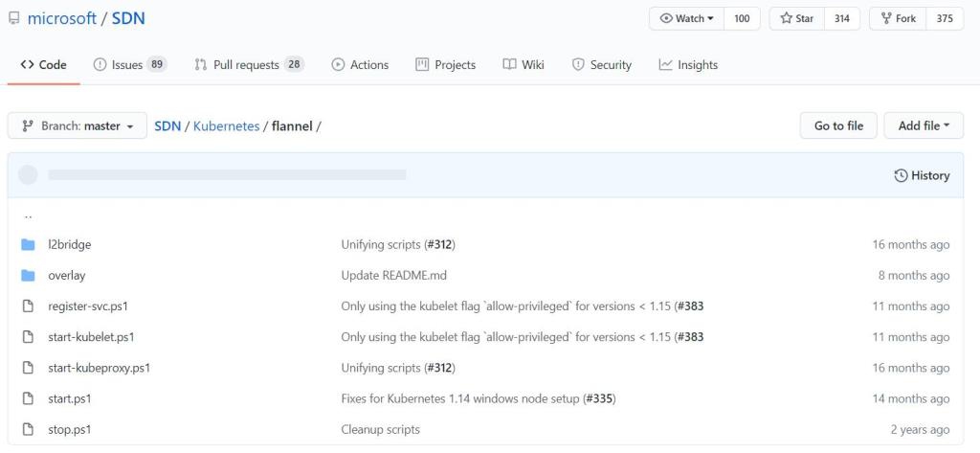Switch to the Issues tab
This screenshot has width=980, height=453.
(x=129, y=65)
